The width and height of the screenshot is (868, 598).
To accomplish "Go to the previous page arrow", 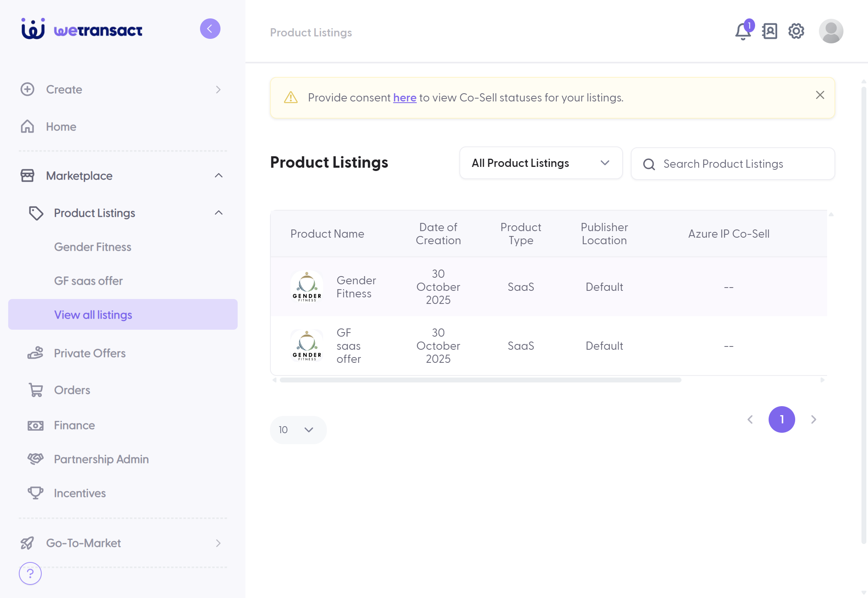I will (x=750, y=419).
